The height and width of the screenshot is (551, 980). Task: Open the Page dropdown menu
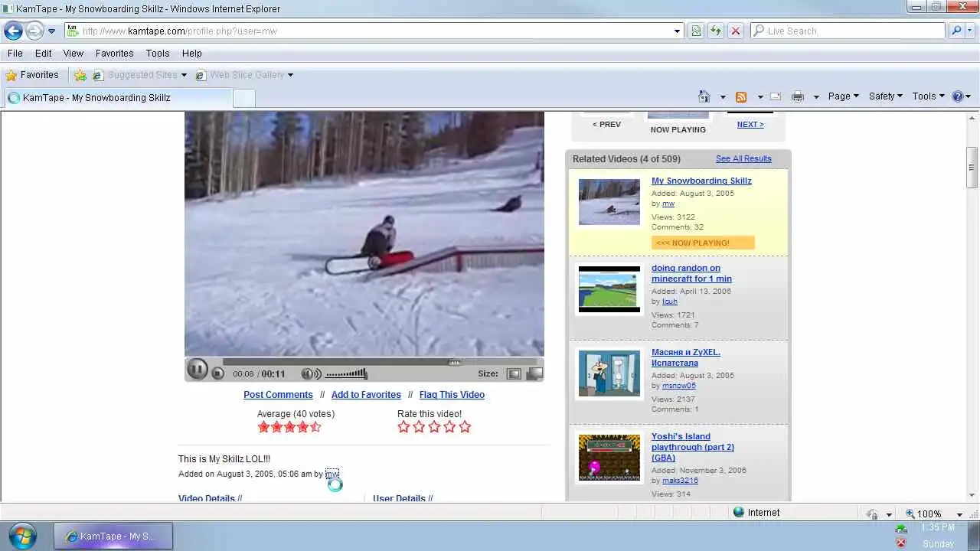844,96
